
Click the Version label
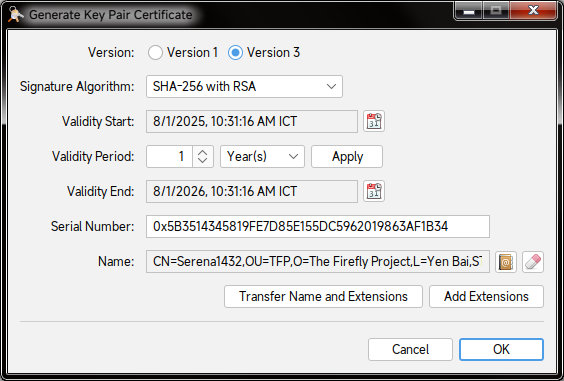coord(111,53)
